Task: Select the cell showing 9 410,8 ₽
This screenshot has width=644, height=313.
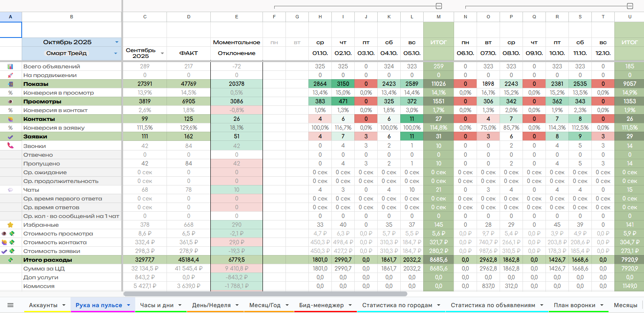Action: (237, 268)
